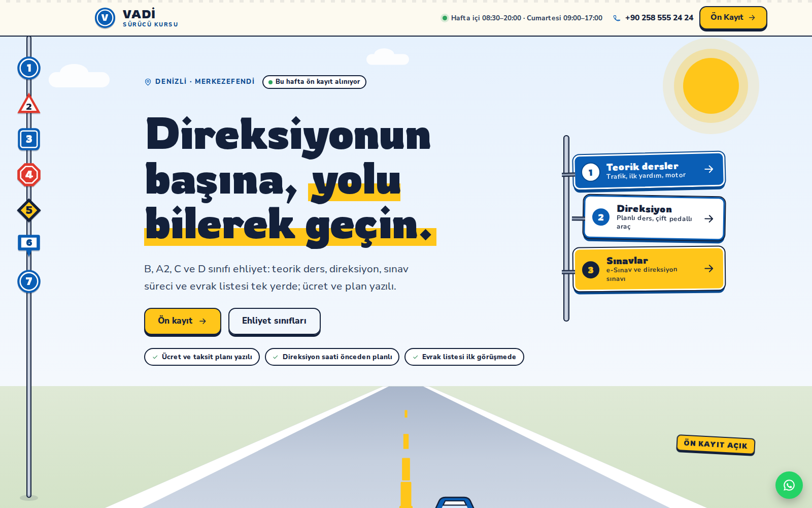Open the Direksiyon signboard card
812x508 pixels.
pyautogui.click(x=654, y=217)
